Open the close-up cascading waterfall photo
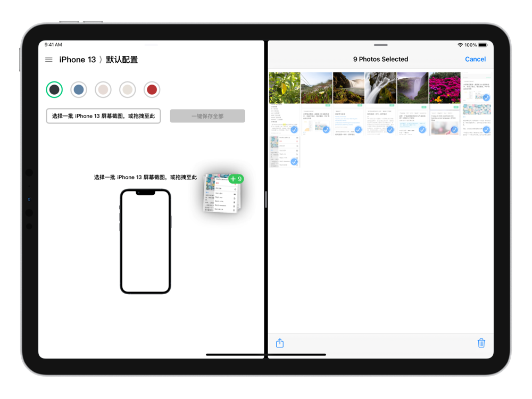Image resolution: width=532 pixels, height=399 pixels. pyautogui.click(x=381, y=88)
